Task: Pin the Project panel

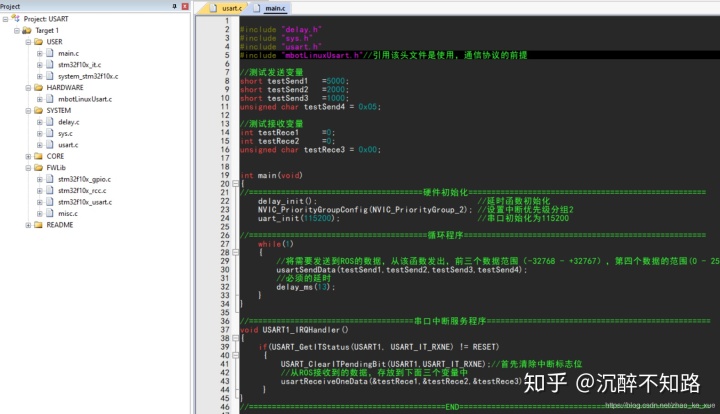Action: point(174,6)
